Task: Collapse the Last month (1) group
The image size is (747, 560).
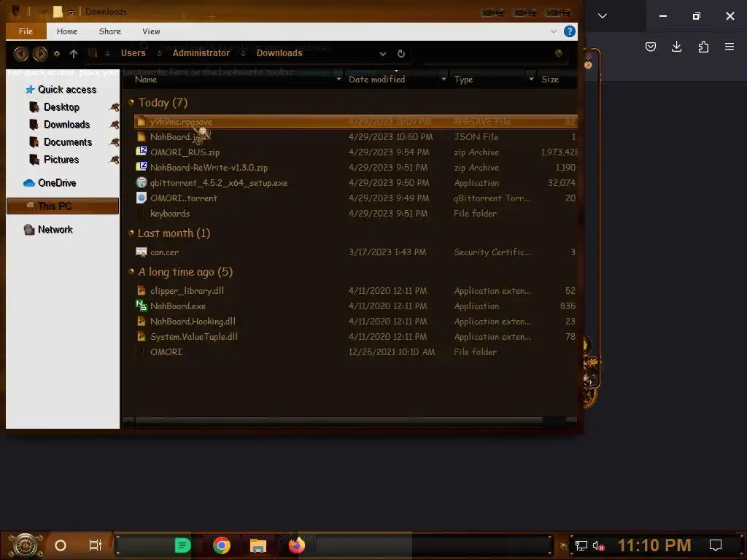Action: 131,233
